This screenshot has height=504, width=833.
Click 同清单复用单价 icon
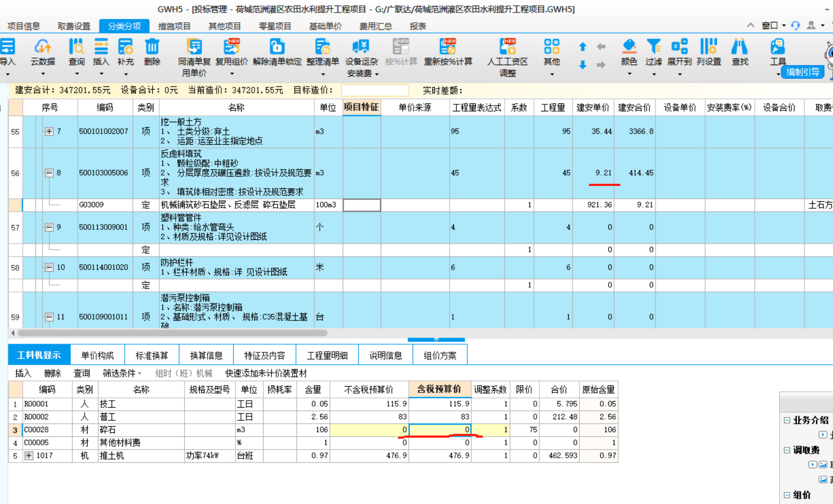point(194,47)
